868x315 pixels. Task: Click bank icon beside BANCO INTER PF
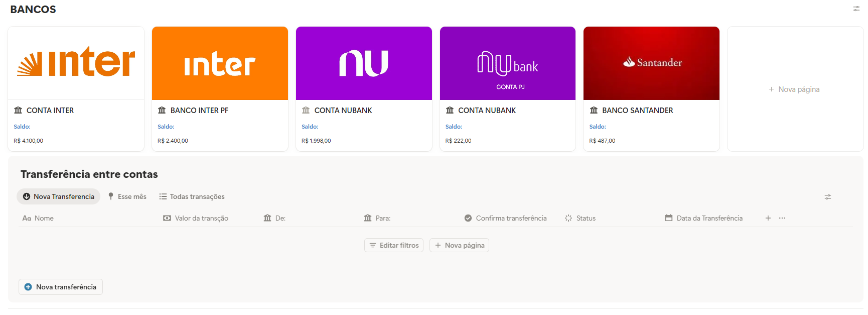point(162,110)
